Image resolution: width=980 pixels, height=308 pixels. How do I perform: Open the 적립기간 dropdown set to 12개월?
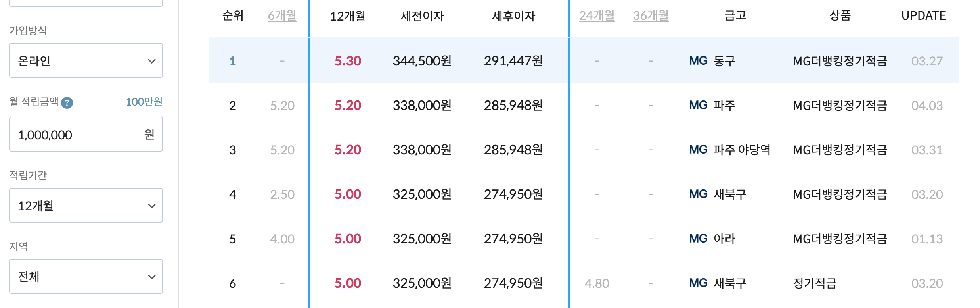pyautogui.click(x=86, y=205)
